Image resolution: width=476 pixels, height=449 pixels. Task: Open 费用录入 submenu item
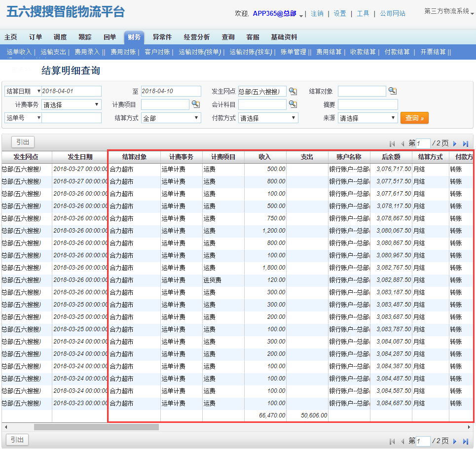click(x=87, y=52)
